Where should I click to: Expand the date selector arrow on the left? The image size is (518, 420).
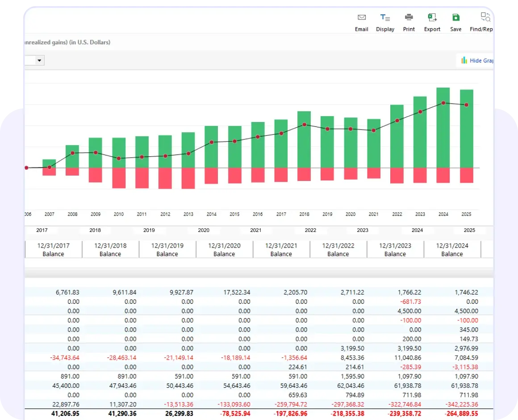click(x=39, y=60)
